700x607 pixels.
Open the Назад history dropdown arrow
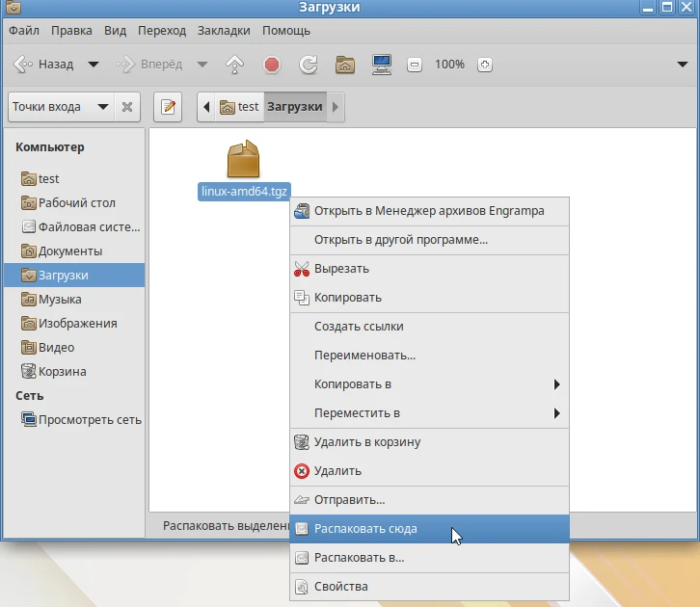click(x=94, y=65)
